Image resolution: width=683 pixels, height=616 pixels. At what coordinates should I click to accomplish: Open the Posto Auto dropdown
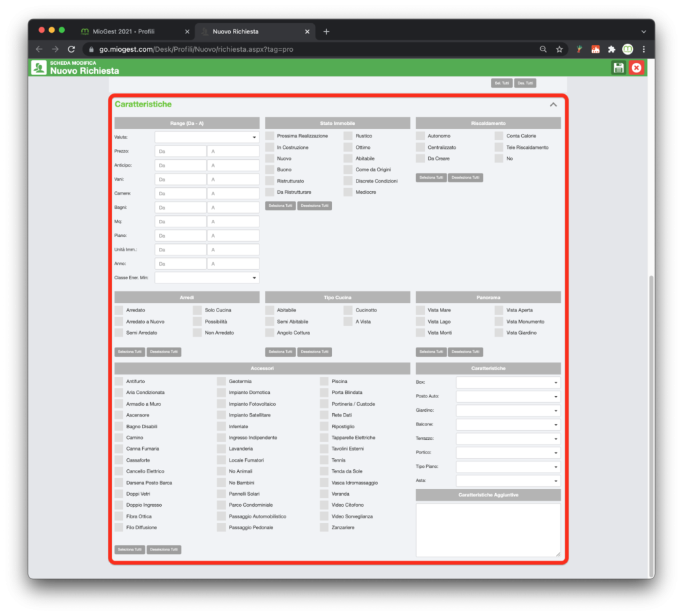[508, 396]
